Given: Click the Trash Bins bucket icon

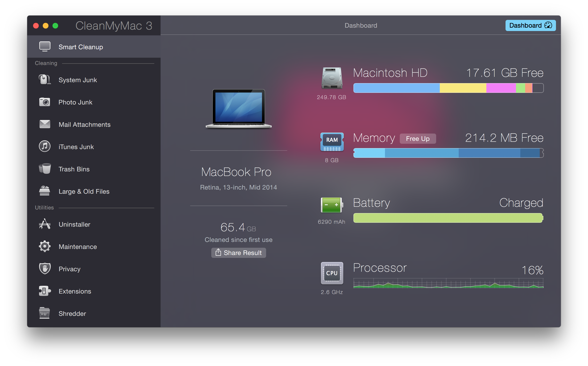Looking at the screenshot, I should (x=45, y=169).
